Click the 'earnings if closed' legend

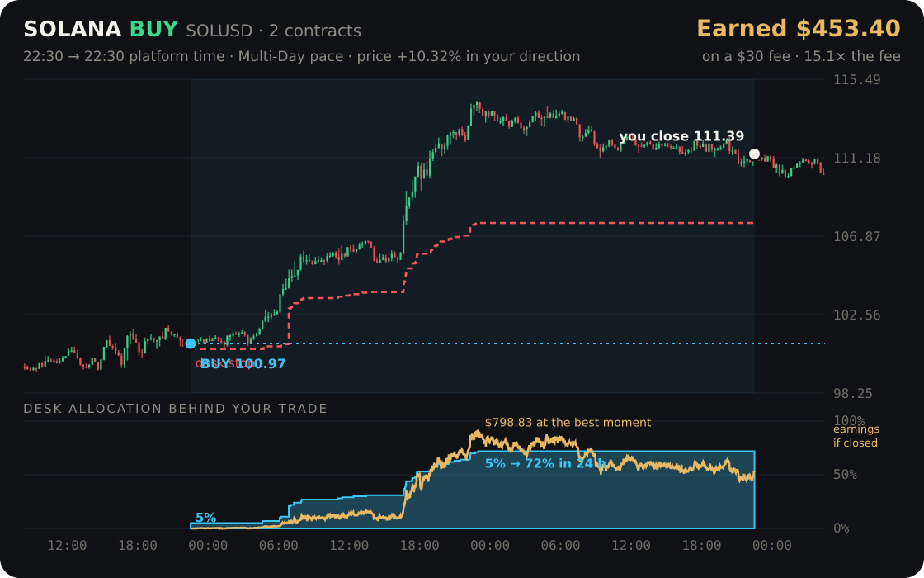tap(856, 436)
